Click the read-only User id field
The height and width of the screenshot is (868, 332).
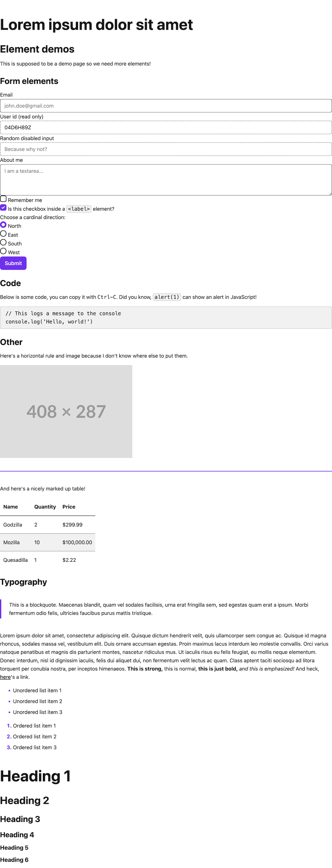click(166, 128)
